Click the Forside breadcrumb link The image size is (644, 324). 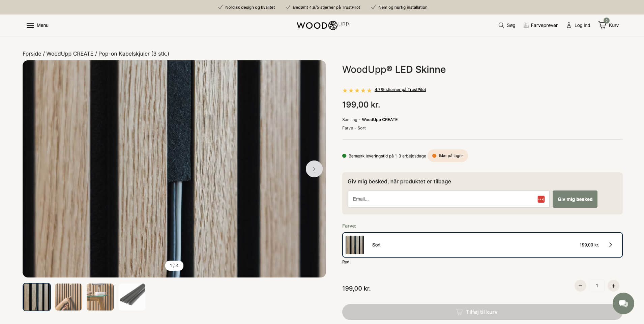[32, 54]
